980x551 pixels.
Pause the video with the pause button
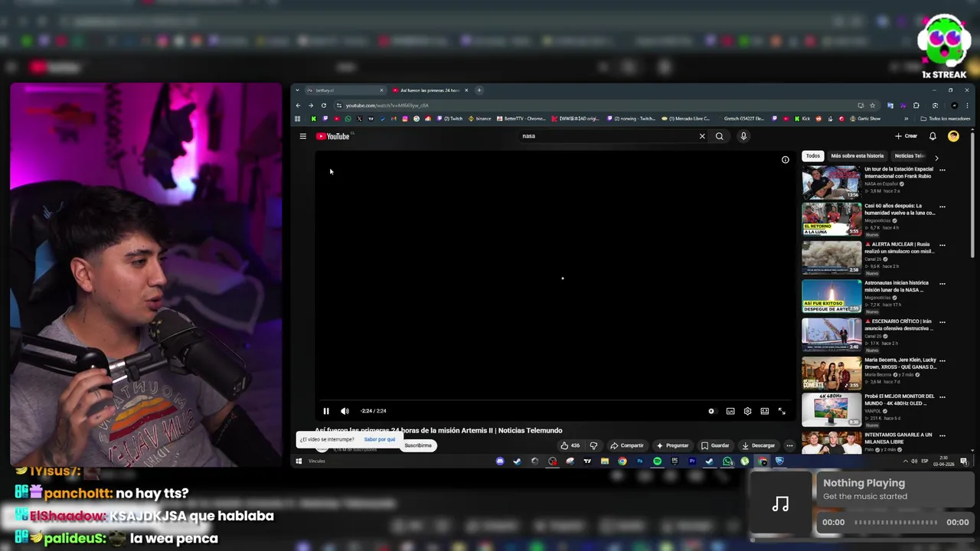326,411
